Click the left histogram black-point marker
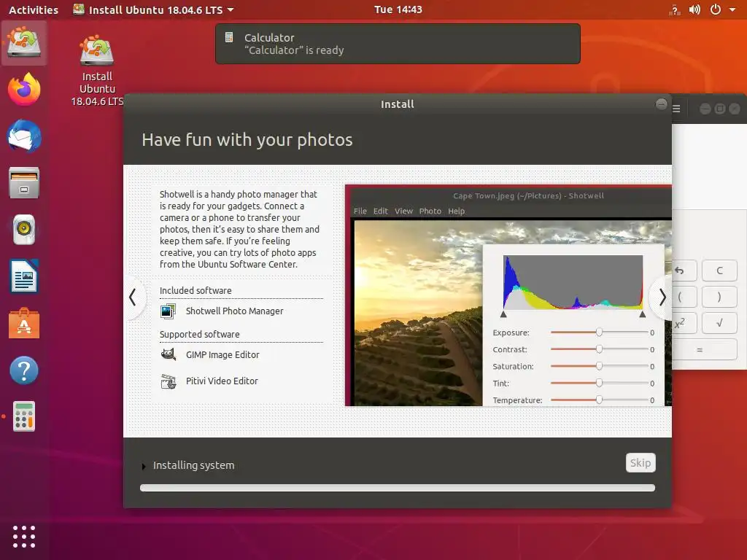Viewport: 747px width, 560px height. [503, 314]
